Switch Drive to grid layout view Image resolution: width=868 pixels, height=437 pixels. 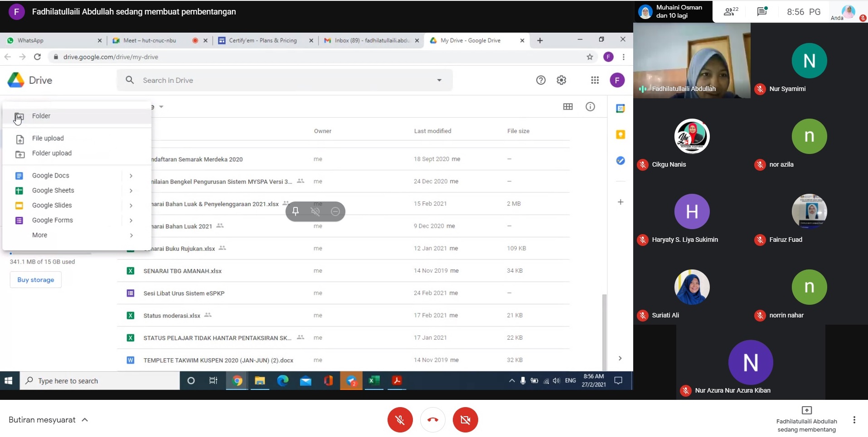coord(567,107)
